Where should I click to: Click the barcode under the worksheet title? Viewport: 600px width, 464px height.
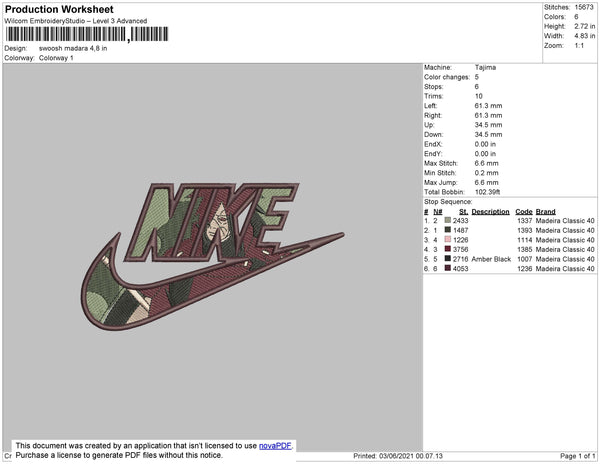(x=87, y=34)
